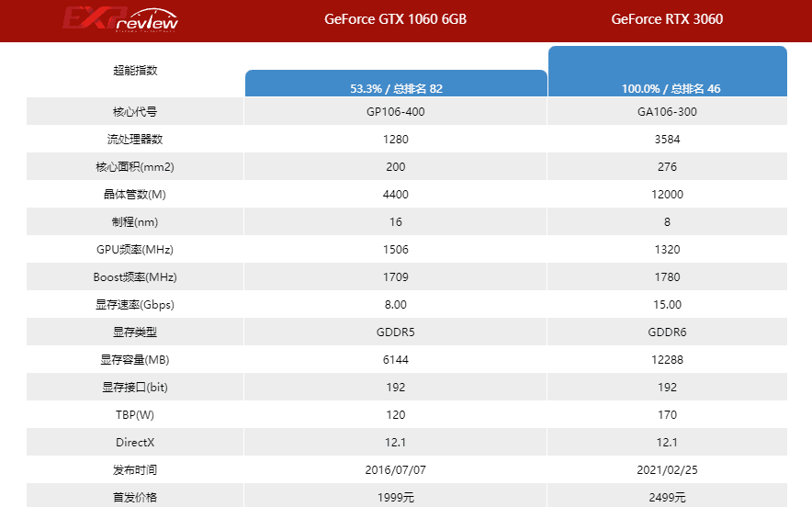The image size is (812, 507).
Task: Select the GTX 1060 192-bit interface value
Action: [396, 387]
